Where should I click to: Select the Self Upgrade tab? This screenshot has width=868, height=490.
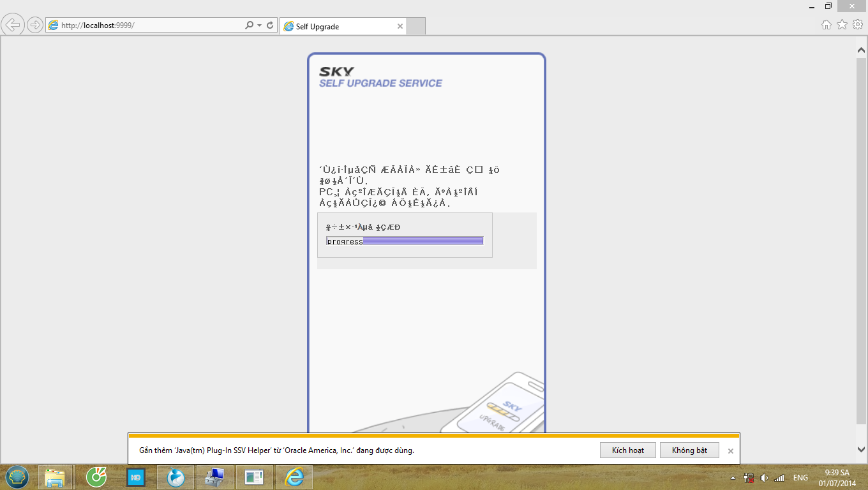point(338,27)
